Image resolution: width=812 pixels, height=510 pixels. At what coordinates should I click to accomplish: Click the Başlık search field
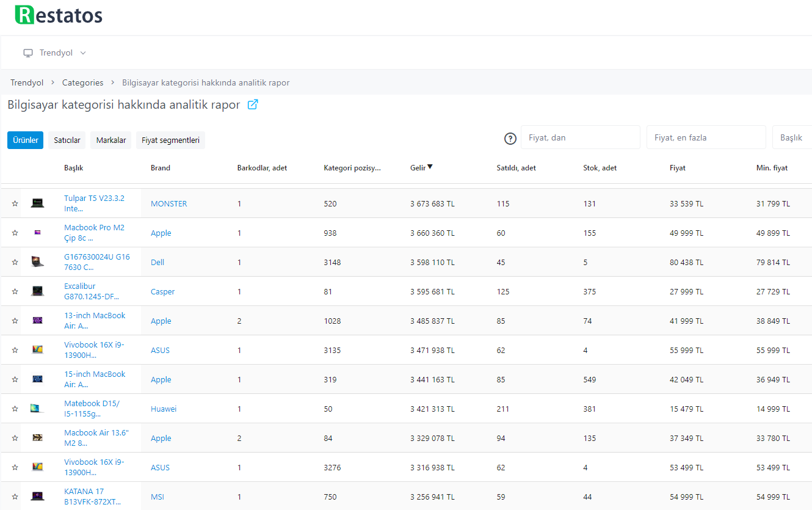point(792,137)
